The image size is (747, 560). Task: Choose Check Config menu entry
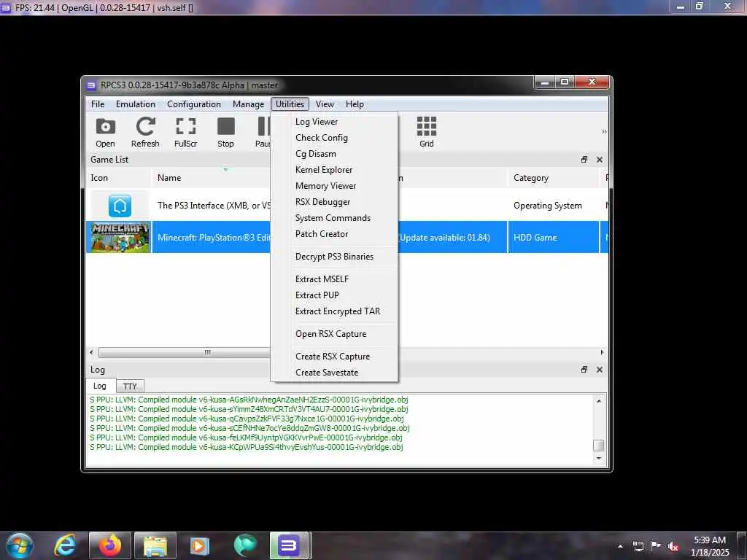pos(334,138)
